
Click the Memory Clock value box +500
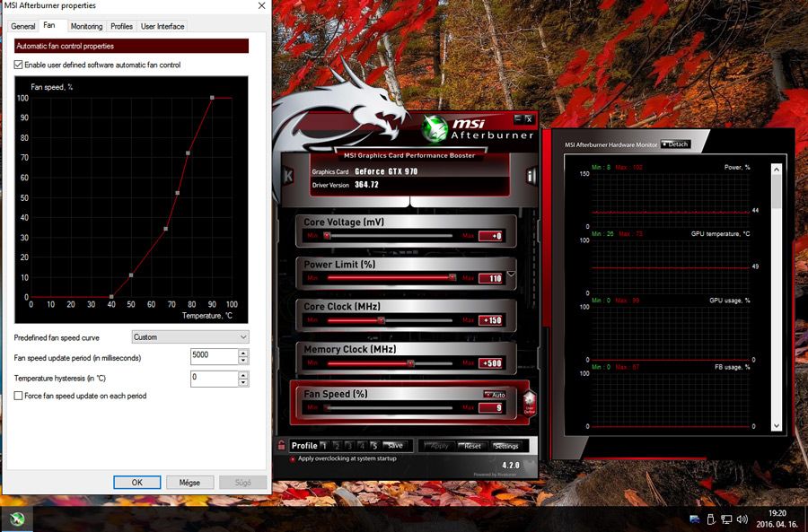point(491,363)
